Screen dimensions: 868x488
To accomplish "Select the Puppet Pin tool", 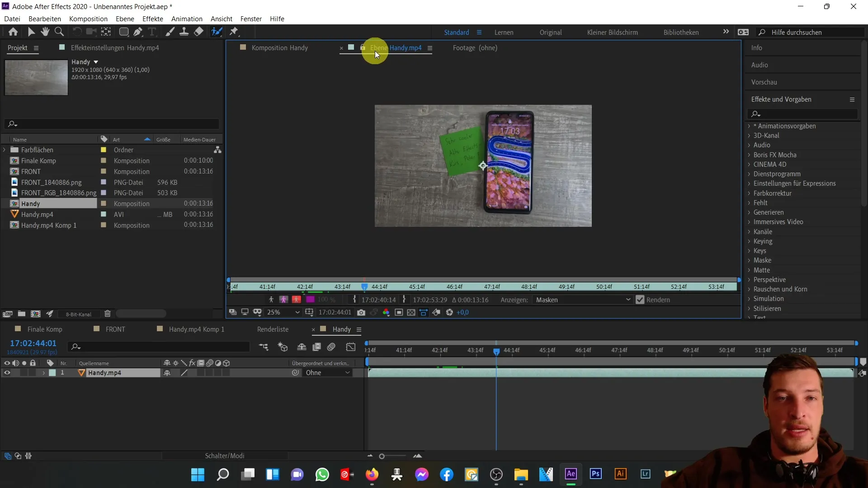I will tap(234, 32).
